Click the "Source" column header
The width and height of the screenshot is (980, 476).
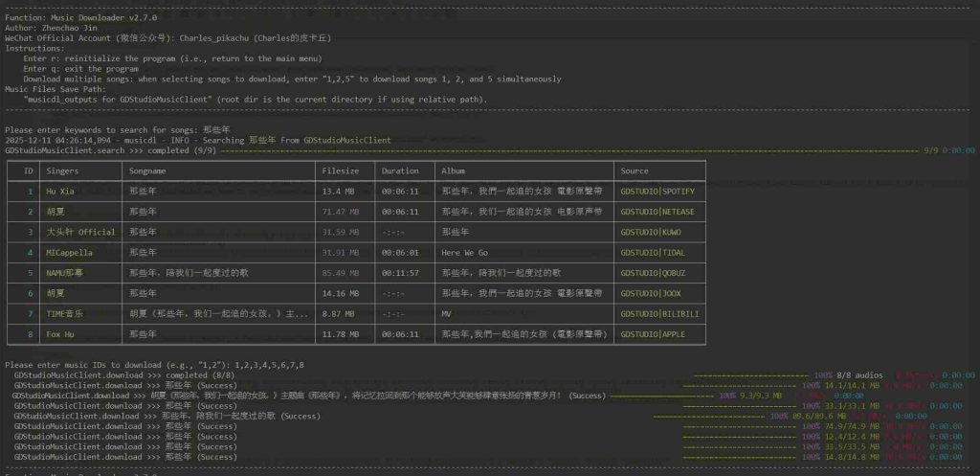[x=634, y=170]
